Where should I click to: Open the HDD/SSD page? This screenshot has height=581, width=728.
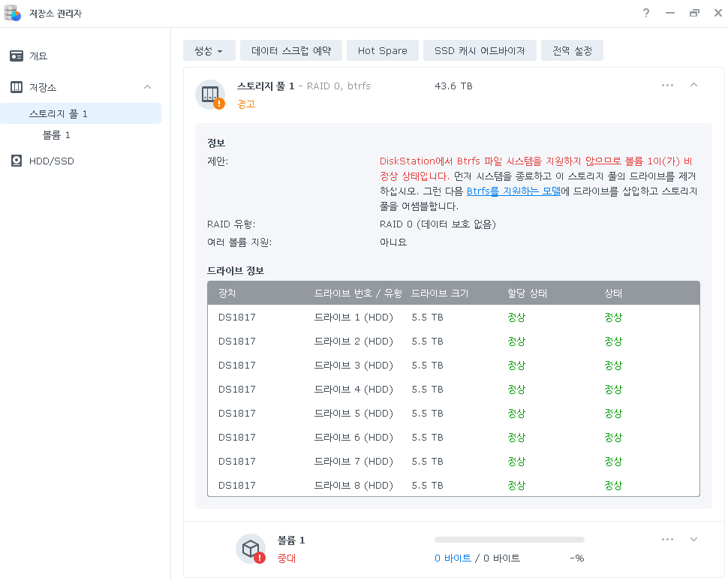pyautogui.click(x=52, y=161)
